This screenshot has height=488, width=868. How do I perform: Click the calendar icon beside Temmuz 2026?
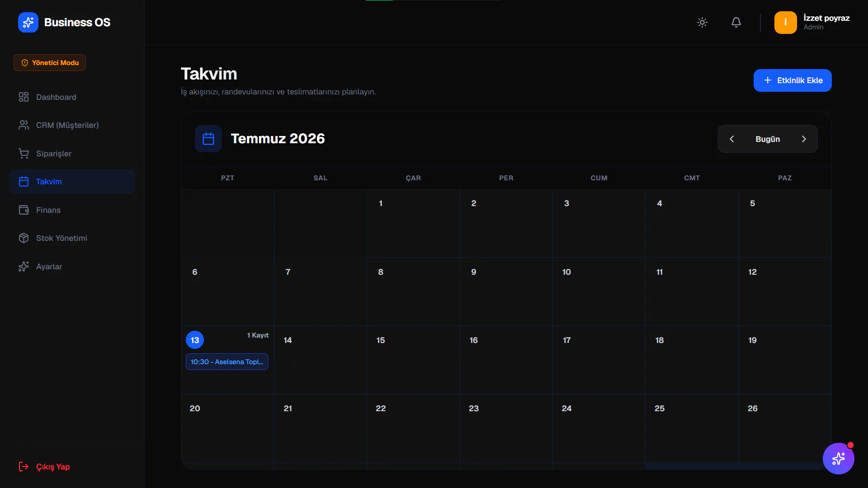pos(208,139)
